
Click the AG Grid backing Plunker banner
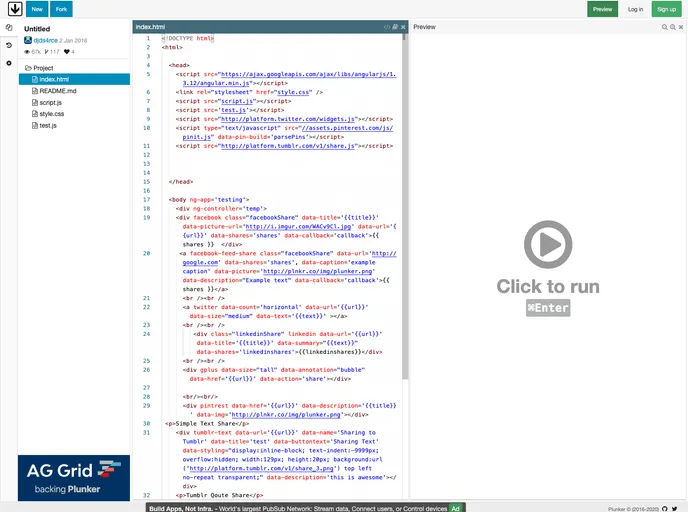coord(74,478)
